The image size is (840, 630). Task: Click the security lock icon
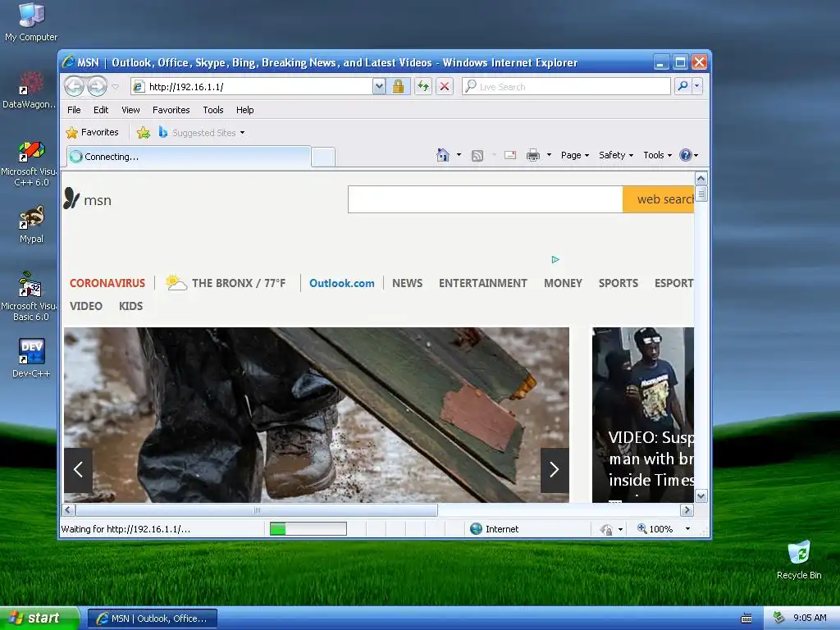398,86
